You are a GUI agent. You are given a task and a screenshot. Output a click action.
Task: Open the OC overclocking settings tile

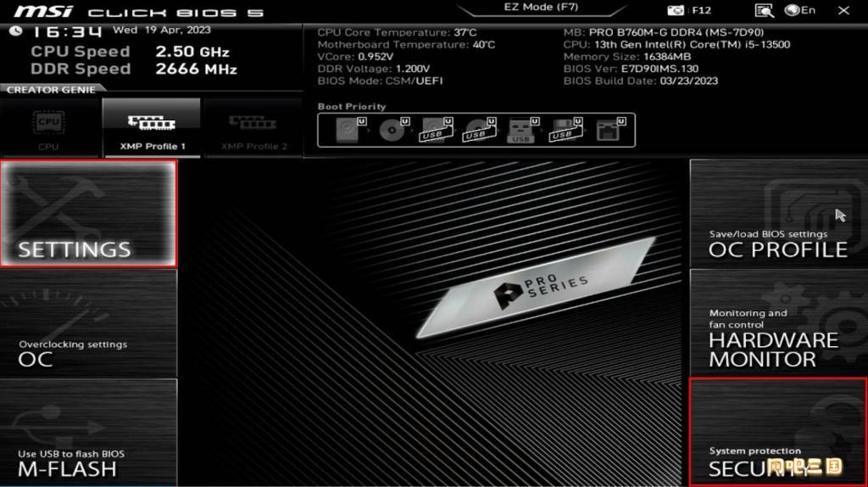tap(88, 323)
